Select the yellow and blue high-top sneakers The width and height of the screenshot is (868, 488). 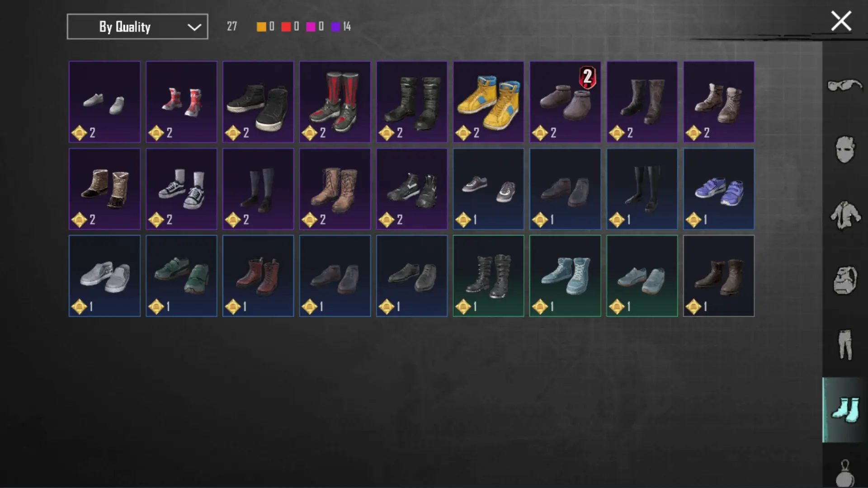click(489, 102)
